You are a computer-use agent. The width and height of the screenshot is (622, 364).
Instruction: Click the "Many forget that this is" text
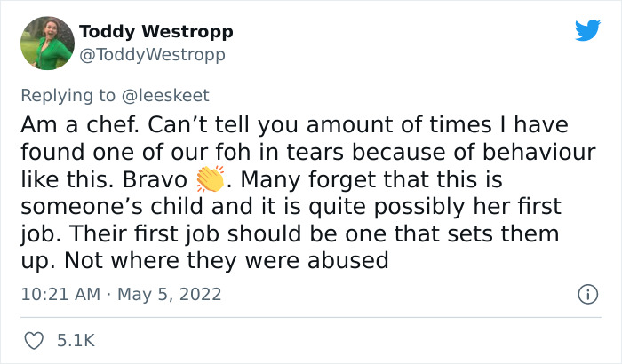coord(371,179)
